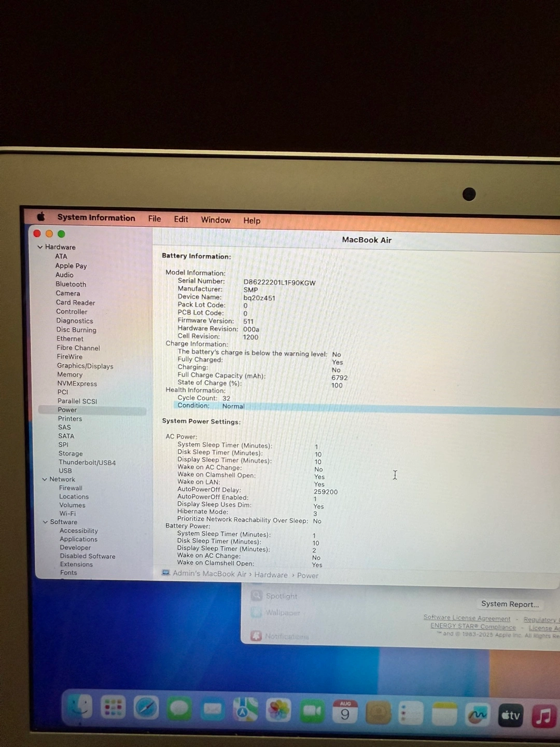Screen dimensions: 560x747
Task: Click the Spotlight icon in Settings window
Action: point(256,596)
